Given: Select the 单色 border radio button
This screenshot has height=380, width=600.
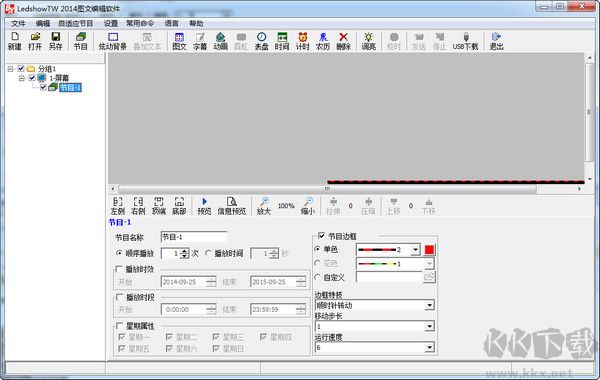Looking at the screenshot, I should 317,249.
